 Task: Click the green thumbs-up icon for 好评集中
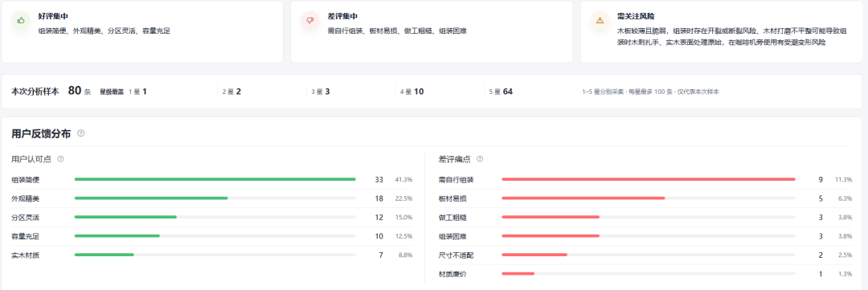(21, 20)
